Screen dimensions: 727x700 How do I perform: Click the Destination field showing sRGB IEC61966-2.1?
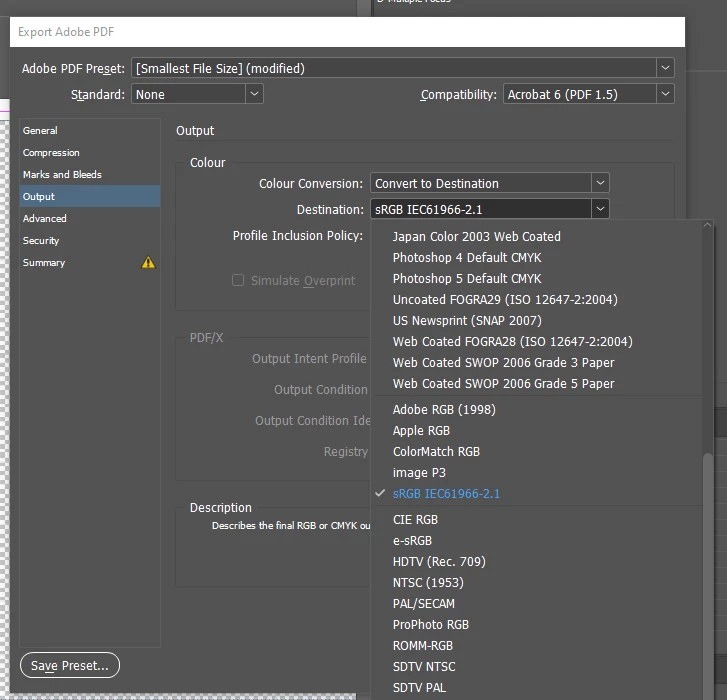(x=481, y=209)
